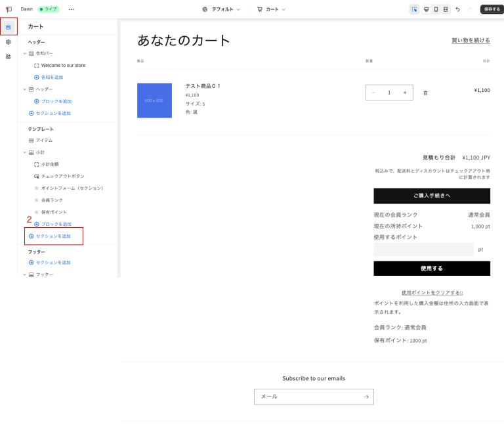Open the カート page selector dropdown
The width and height of the screenshot is (504, 436).
click(271, 9)
